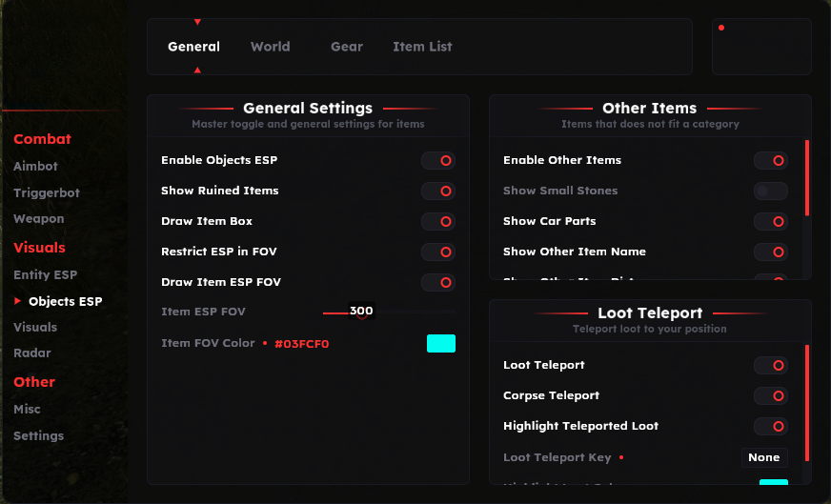Viewport: 831px width, 504px height.
Task: Disable Show Ruined Items toggle
Action: (438, 191)
